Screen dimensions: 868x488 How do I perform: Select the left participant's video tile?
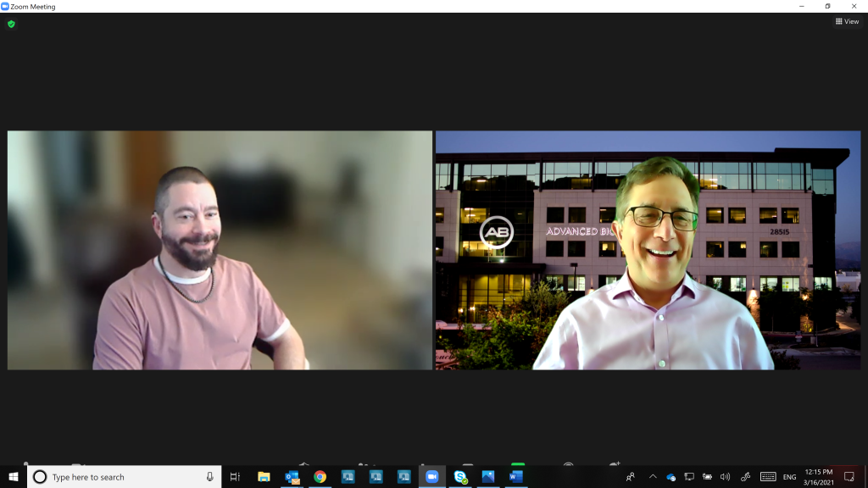pos(220,250)
